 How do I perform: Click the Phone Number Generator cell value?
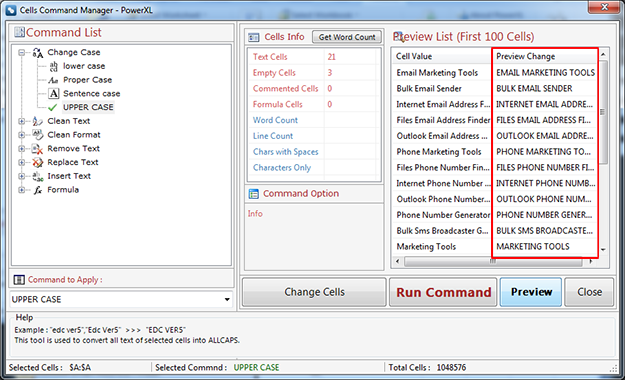pos(443,215)
